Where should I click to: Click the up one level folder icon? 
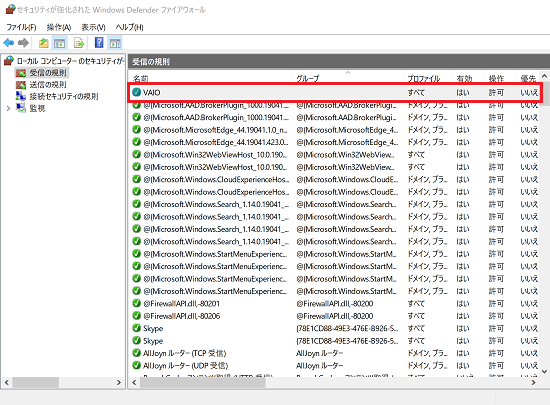point(43,43)
